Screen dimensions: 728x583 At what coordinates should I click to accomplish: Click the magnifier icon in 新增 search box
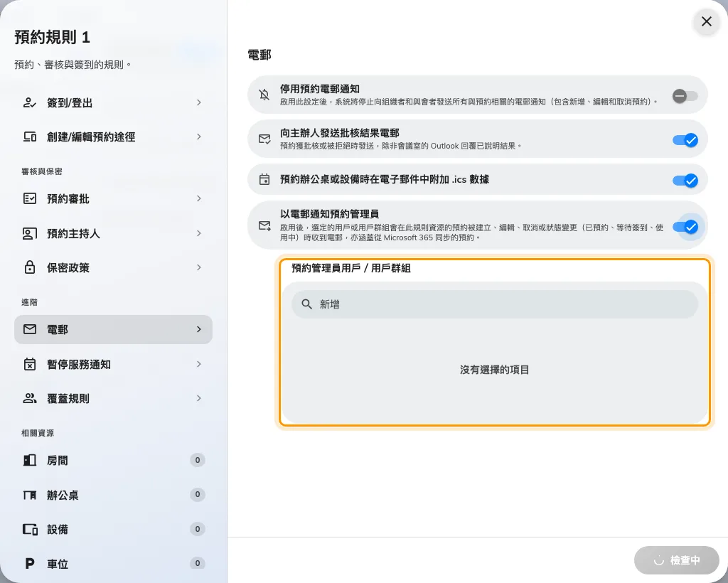(306, 304)
